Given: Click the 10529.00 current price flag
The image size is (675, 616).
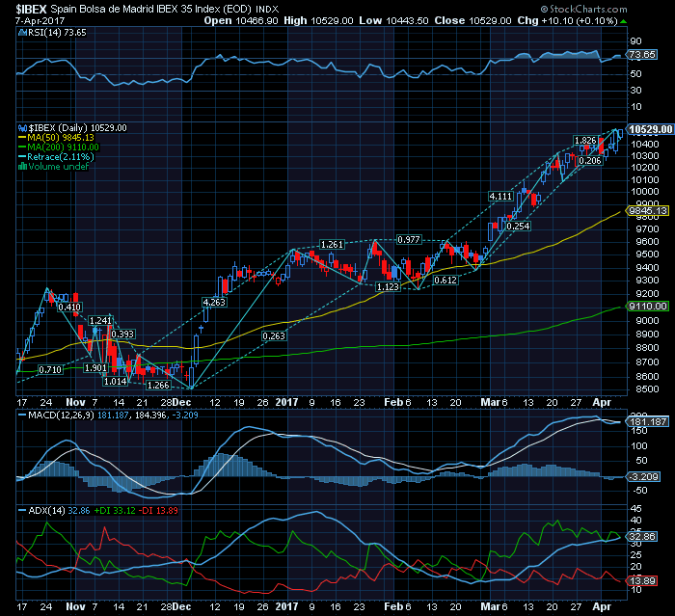Looking at the screenshot, I should (649, 128).
